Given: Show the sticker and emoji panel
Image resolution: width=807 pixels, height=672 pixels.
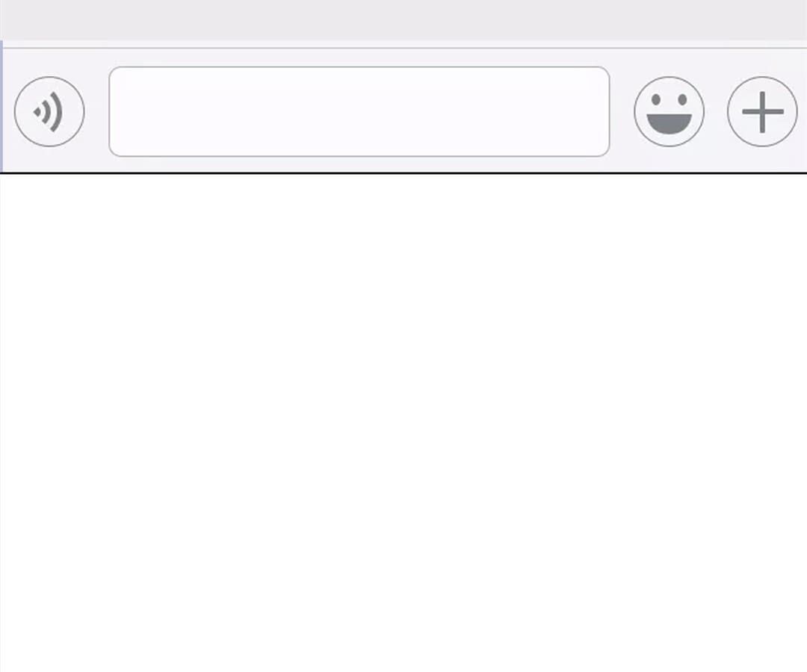Looking at the screenshot, I should tap(669, 111).
